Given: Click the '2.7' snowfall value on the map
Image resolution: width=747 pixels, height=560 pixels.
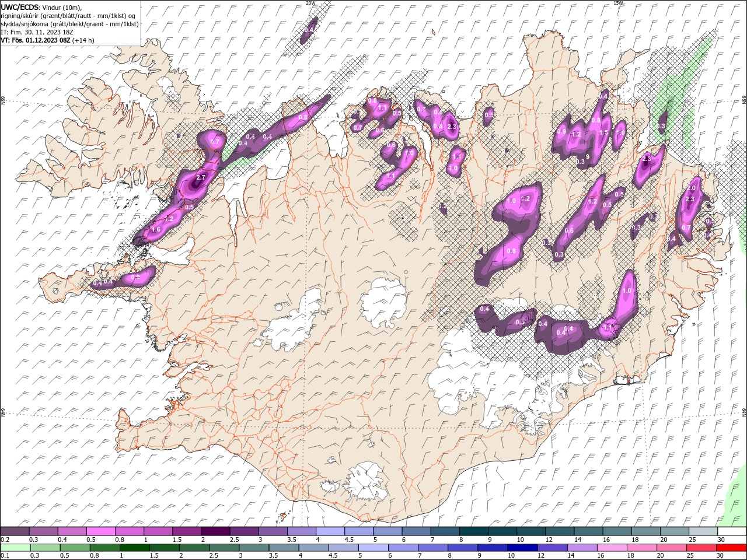Looking at the screenshot, I should 201,177.
